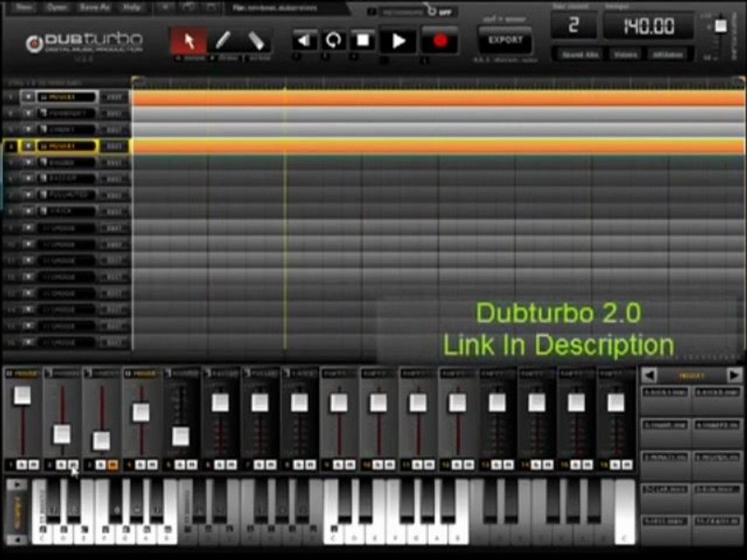Open the track 8 instrument dropdown arrow
Viewport: 747px width, 560px height.
(29, 212)
